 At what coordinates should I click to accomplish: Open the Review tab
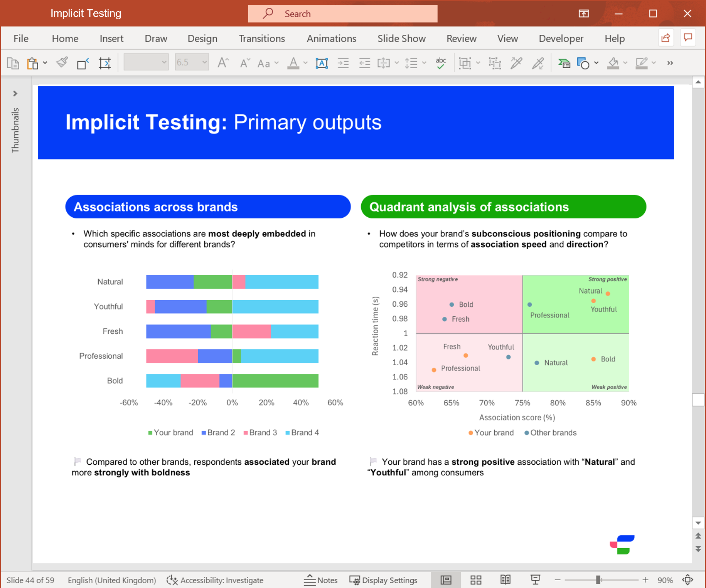click(462, 39)
